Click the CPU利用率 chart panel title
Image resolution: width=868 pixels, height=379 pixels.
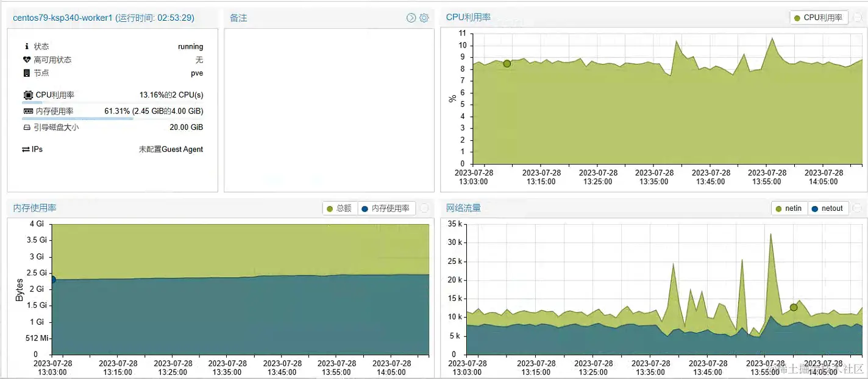[x=468, y=17]
